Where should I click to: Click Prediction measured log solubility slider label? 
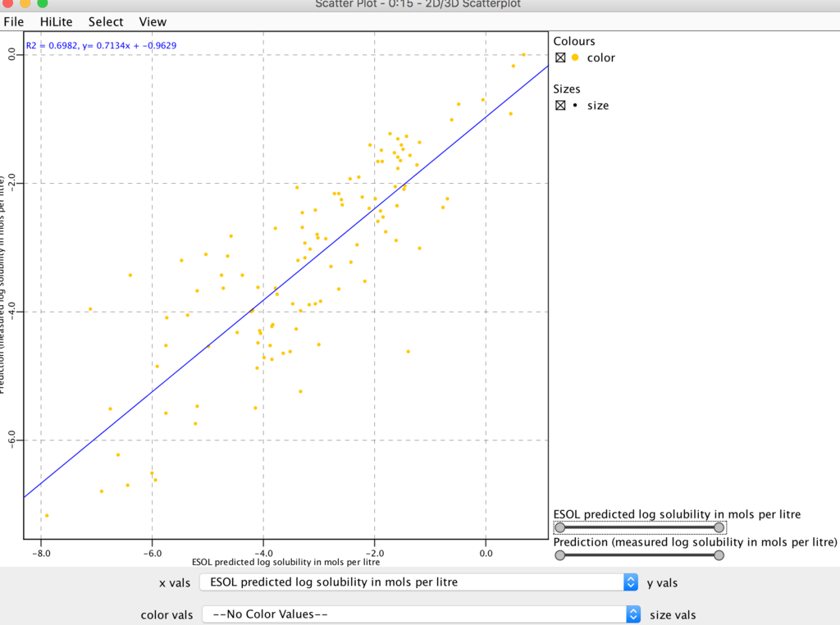pos(695,542)
